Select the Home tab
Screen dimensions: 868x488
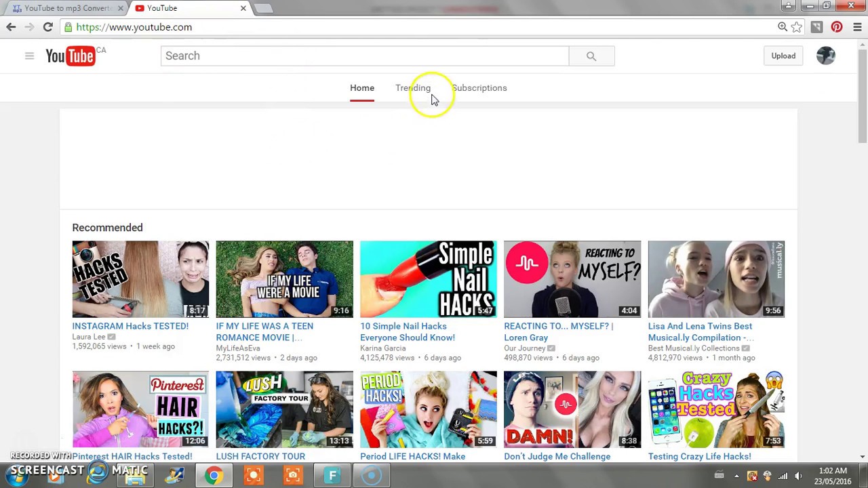(362, 88)
